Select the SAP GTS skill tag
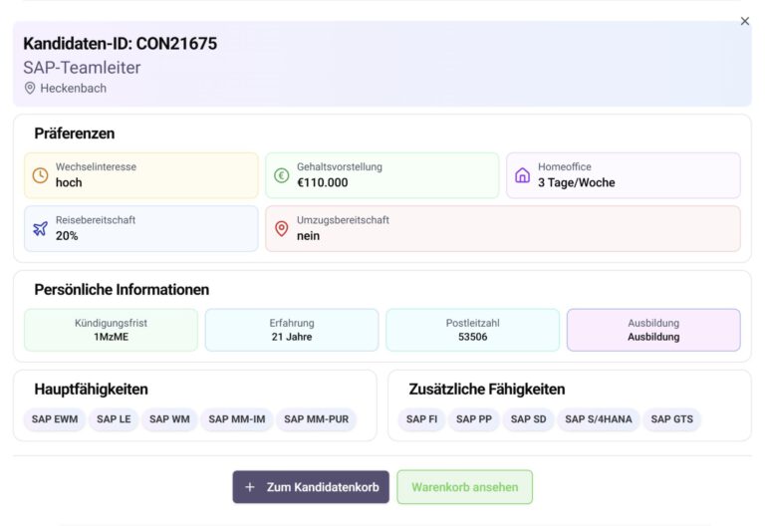This screenshot has height=532, width=765. tap(671, 419)
